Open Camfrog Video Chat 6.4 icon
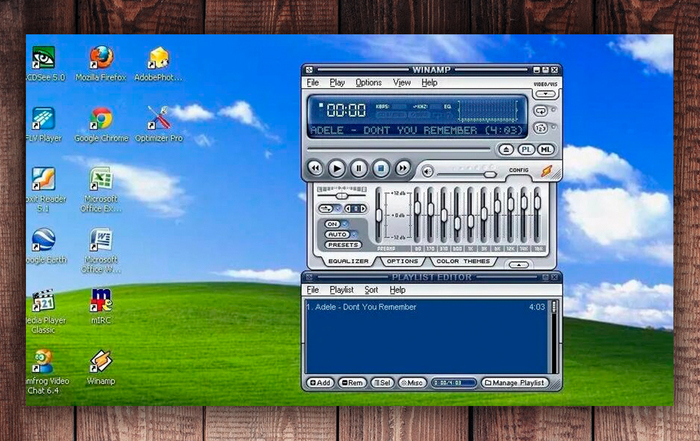This screenshot has height=441, width=700. [x=46, y=372]
